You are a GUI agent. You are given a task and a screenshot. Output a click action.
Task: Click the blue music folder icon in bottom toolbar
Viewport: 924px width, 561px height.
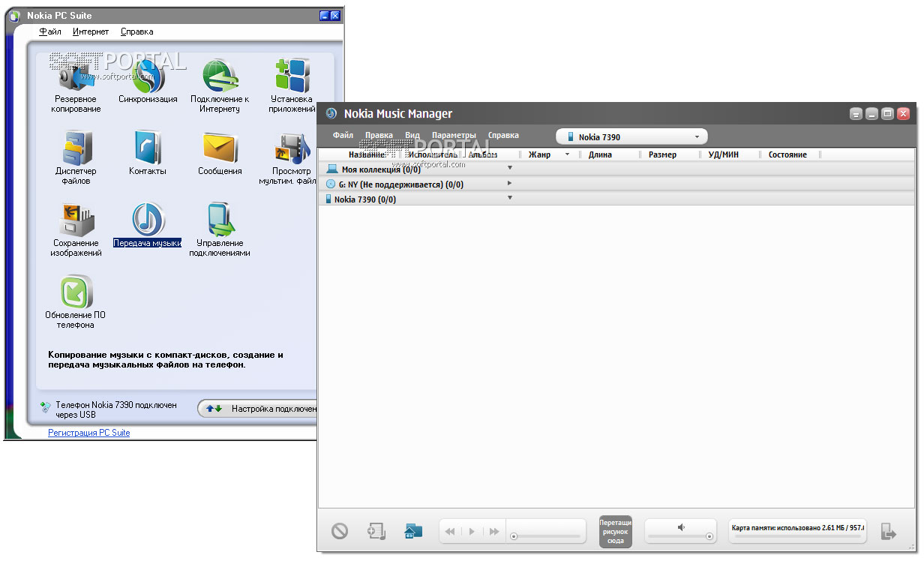click(x=413, y=531)
